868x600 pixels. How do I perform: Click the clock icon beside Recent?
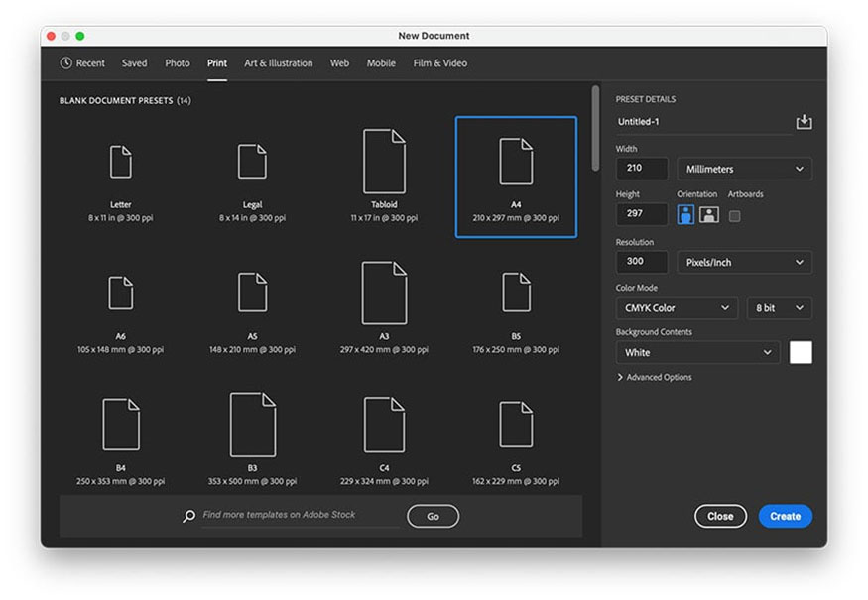(65, 63)
